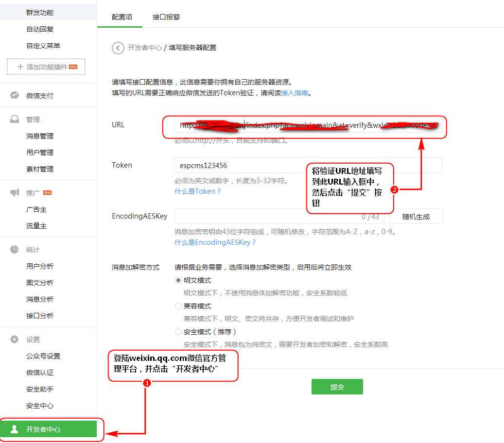Click the 设置 gear icon
Screen dimensions: 504x443
pos(15,340)
